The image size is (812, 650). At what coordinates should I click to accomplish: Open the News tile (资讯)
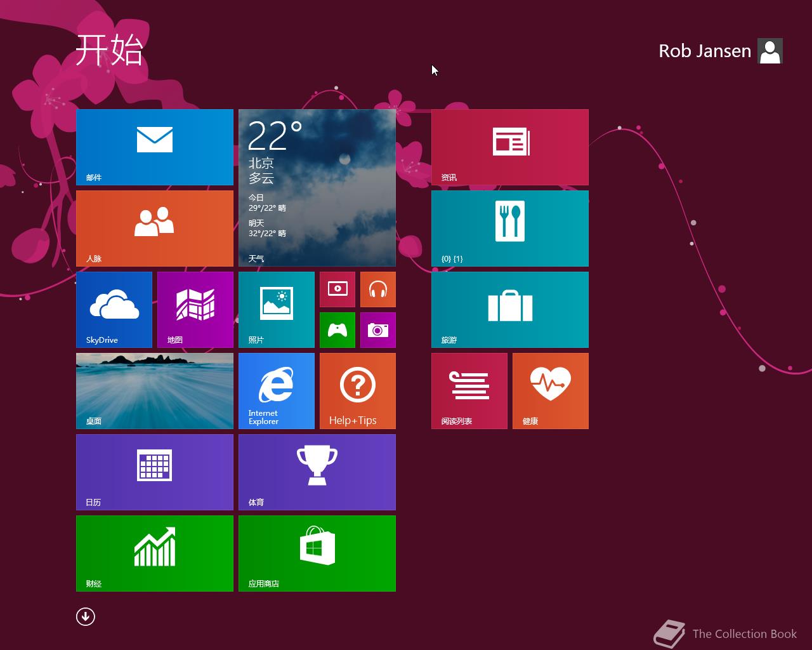(x=510, y=147)
